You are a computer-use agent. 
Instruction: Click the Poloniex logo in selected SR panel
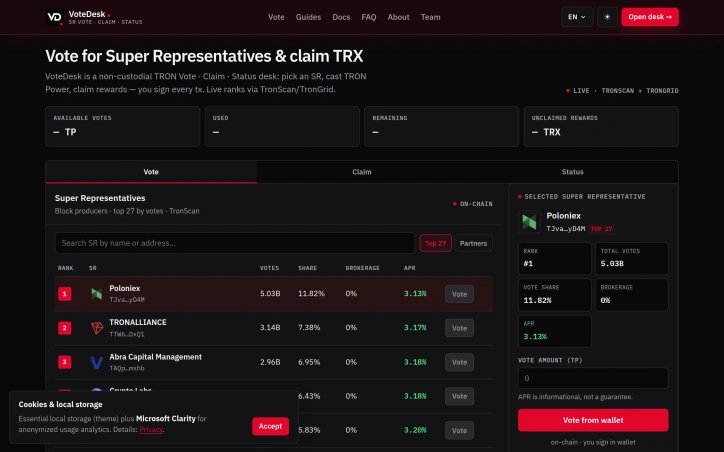[529, 222]
